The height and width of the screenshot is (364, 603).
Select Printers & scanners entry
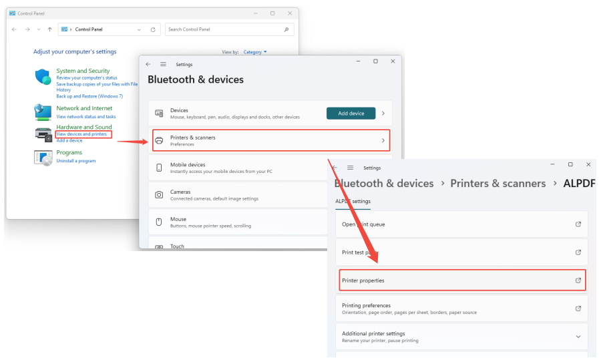270,140
